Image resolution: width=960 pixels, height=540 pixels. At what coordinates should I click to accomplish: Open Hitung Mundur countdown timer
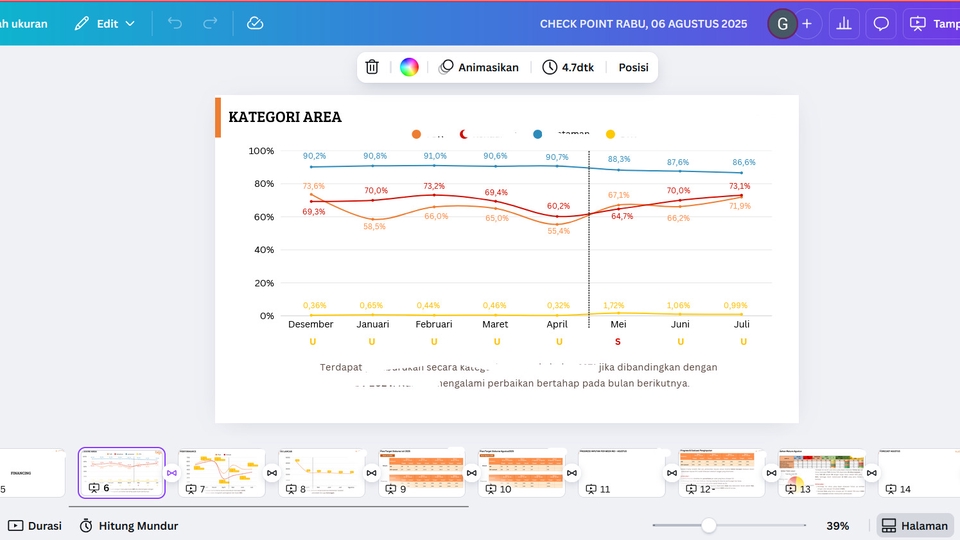coord(129,526)
